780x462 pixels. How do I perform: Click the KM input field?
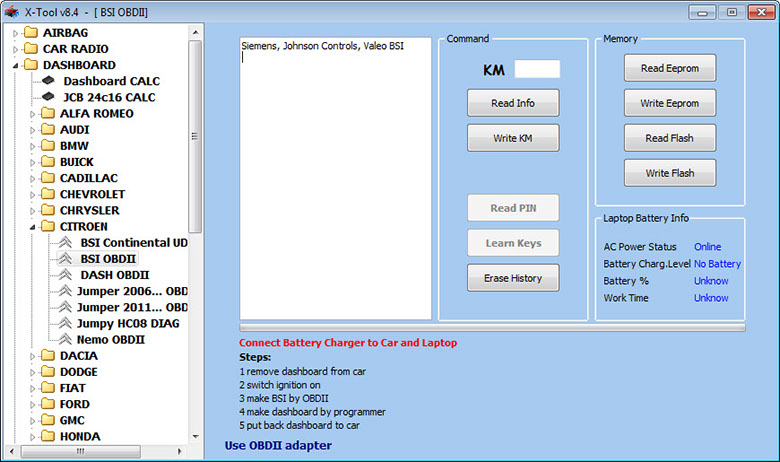tap(537, 69)
